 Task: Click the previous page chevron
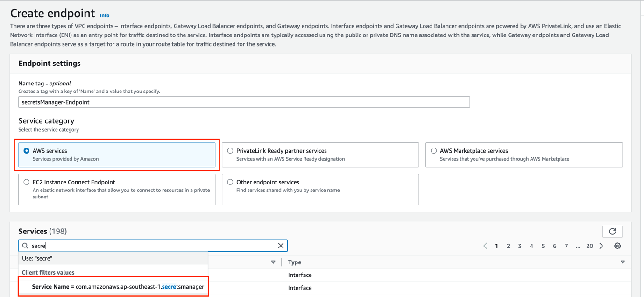[485, 245]
